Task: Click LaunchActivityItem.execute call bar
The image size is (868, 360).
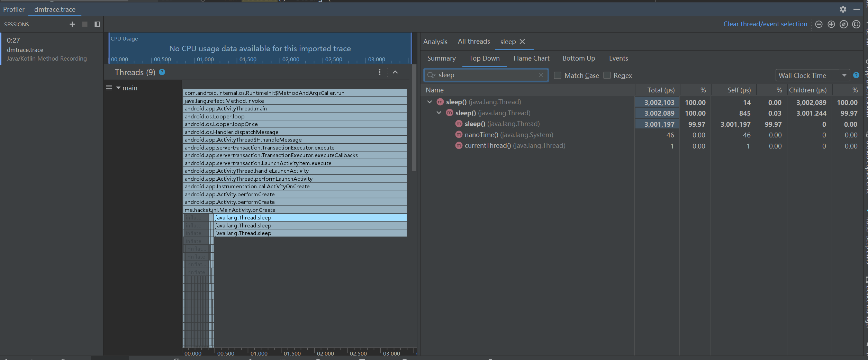Action: (x=295, y=163)
